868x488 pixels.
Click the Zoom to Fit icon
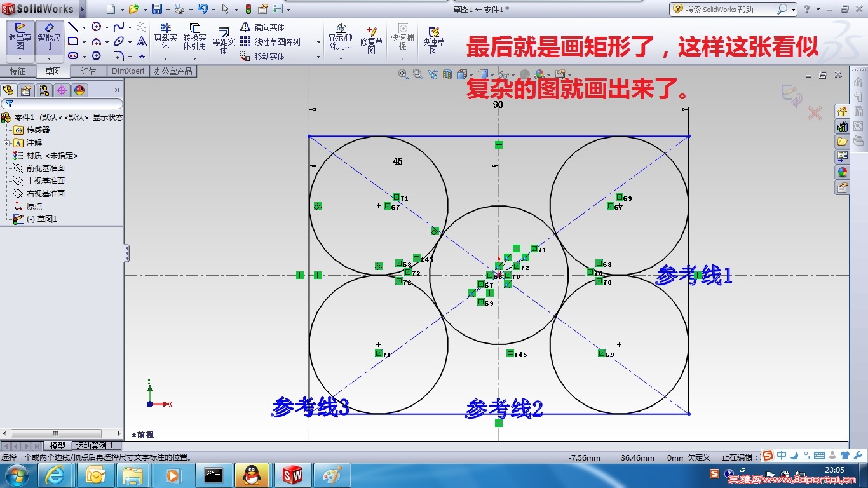(x=403, y=74)
